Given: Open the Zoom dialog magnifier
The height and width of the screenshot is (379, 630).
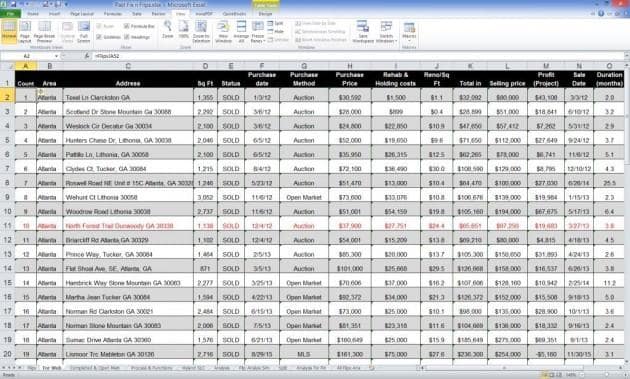Looking at the screenshot, I should (x=168, y=31).
